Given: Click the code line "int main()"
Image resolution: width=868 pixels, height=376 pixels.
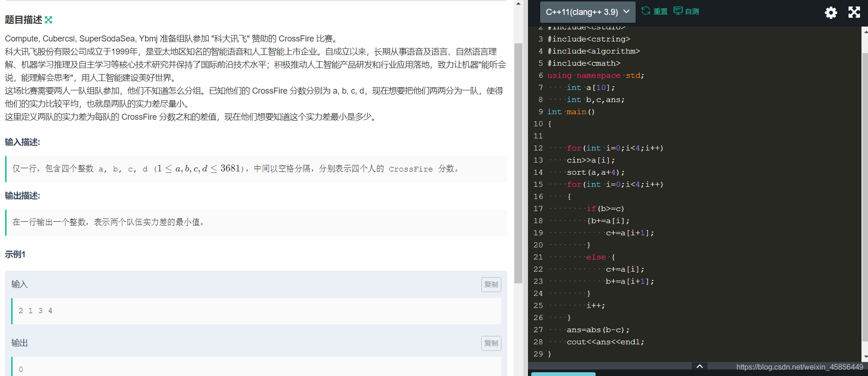Looking at the screenshot, I should click(x=571, y=112).
